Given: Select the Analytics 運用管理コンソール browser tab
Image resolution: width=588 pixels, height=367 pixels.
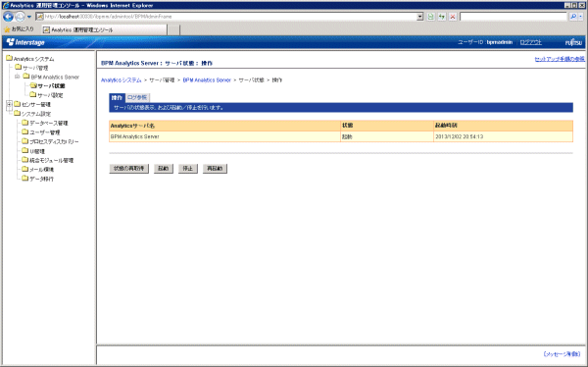Looking at the screenshot, I should pyautogui.click(x=104, y=29).
